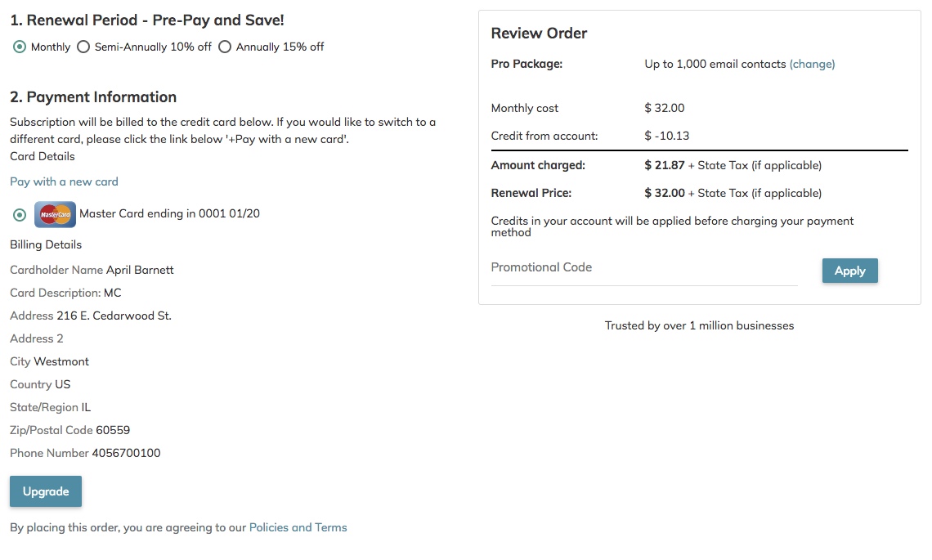Viewport: 932px width, 560px height.
Task: Select Annually 15% off renewal period
Action: (x=225, y=47)
